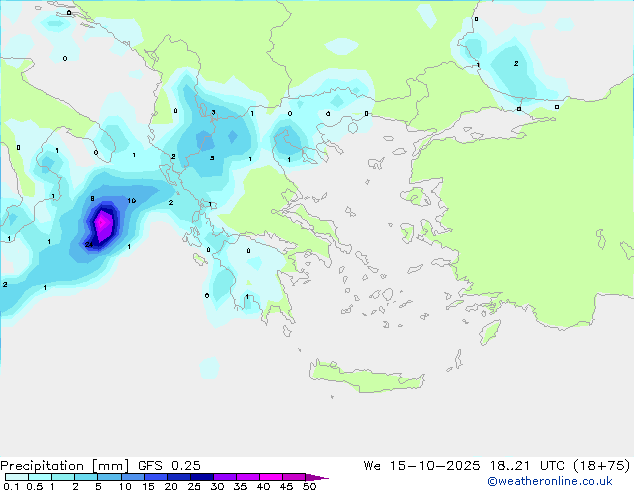This screenshot has height=490, width=634.
Task: Click the magenta precipitation maximum on the map
Action: [x=103, y=224]
